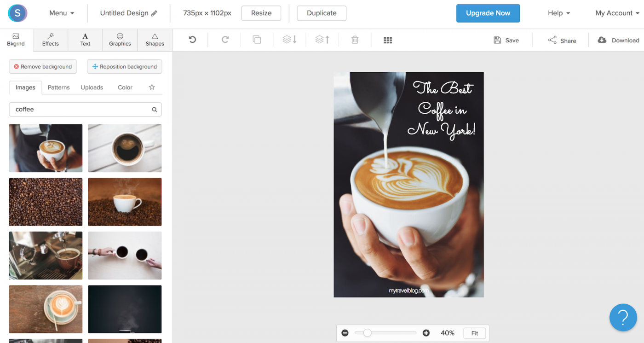Open the My Account dropdown
This screenshot has width=644, height=343.
616,13
